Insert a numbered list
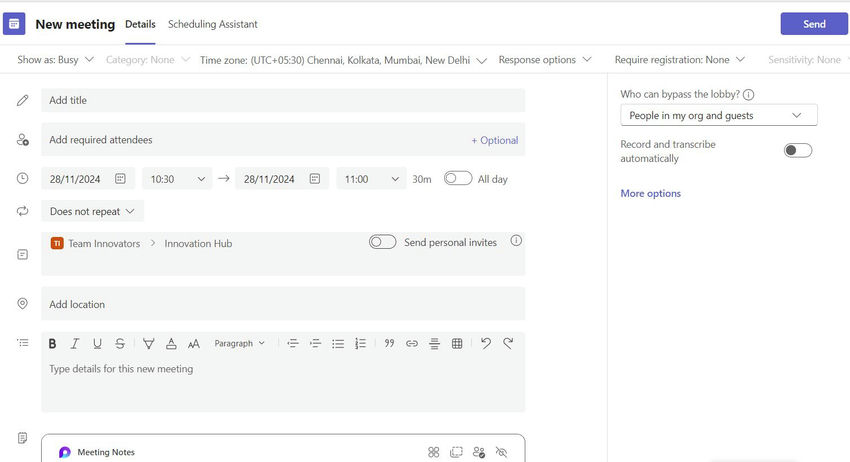The height and width of the screenshot is (462, 850). coord(360,343)
